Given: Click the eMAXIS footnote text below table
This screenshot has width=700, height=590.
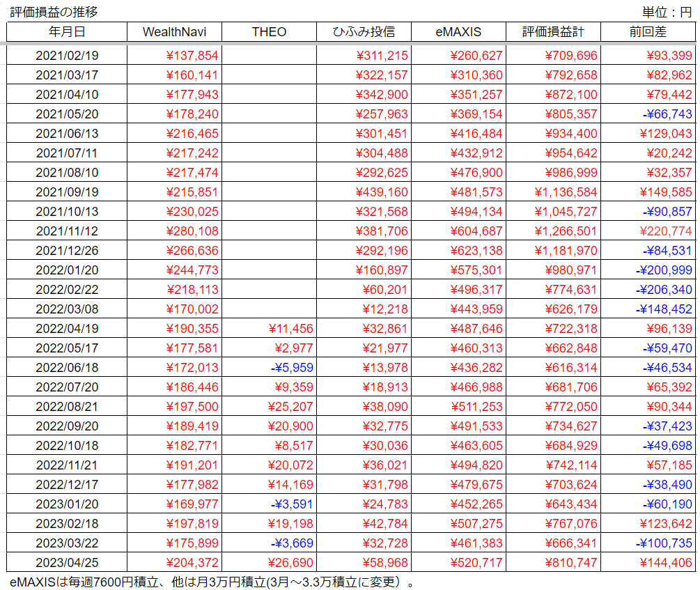Looking at the screenshot, I should pos(212,582).
